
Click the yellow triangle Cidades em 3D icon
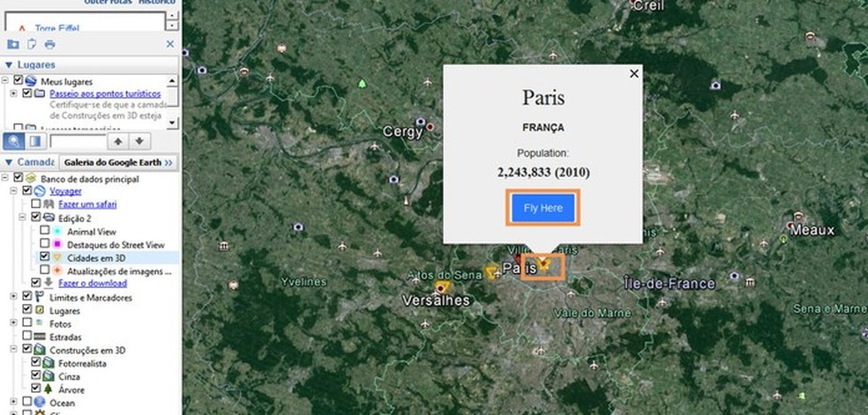[x=57, y=257]
